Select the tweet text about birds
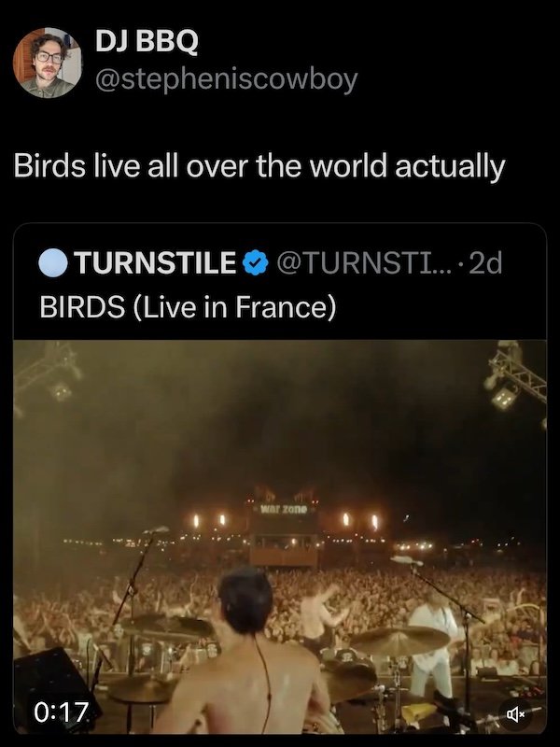This screenshot has height=747, width=560. (x=259, y=166)
